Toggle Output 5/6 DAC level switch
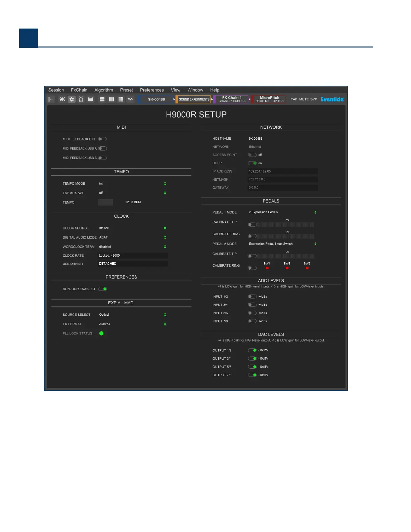 pyautogui.click(x=252, y=367)
